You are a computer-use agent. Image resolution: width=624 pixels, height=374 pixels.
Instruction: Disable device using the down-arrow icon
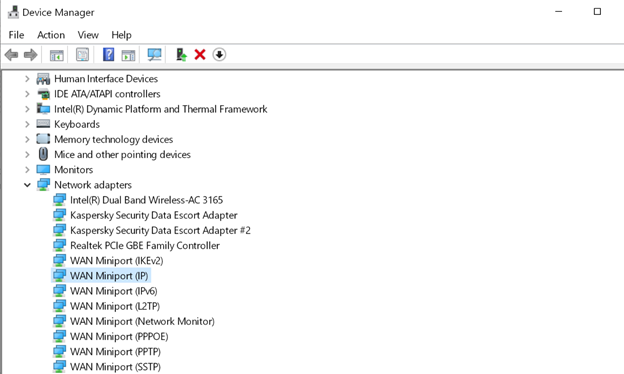pyautogui.click(x=219, y=55)
